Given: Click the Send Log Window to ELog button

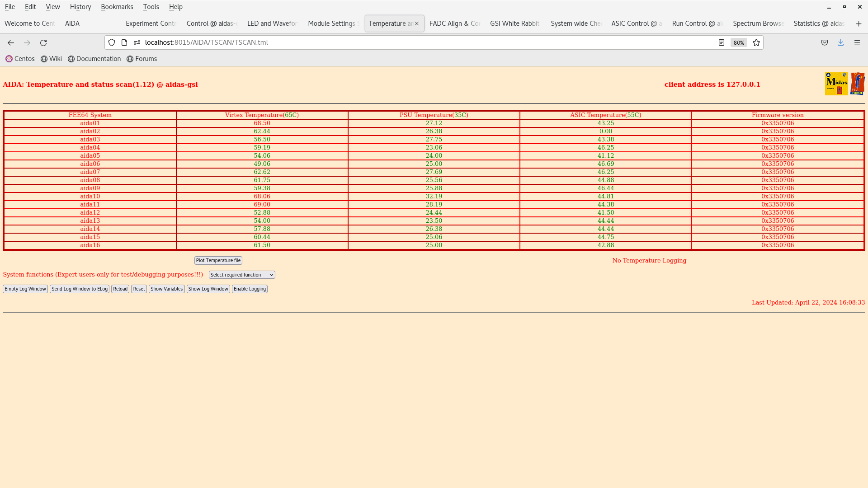Looking at the screenshot, I should click(x=79, y=289).
